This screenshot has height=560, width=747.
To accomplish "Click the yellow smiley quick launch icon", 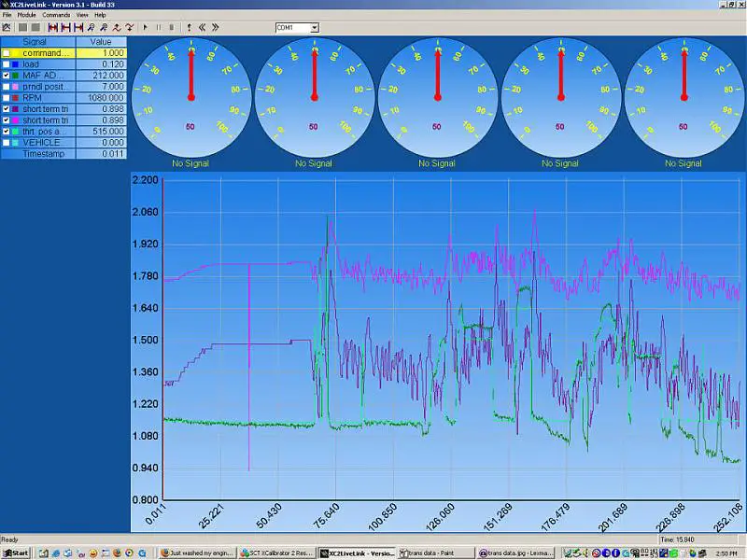I will click(92, 553).
